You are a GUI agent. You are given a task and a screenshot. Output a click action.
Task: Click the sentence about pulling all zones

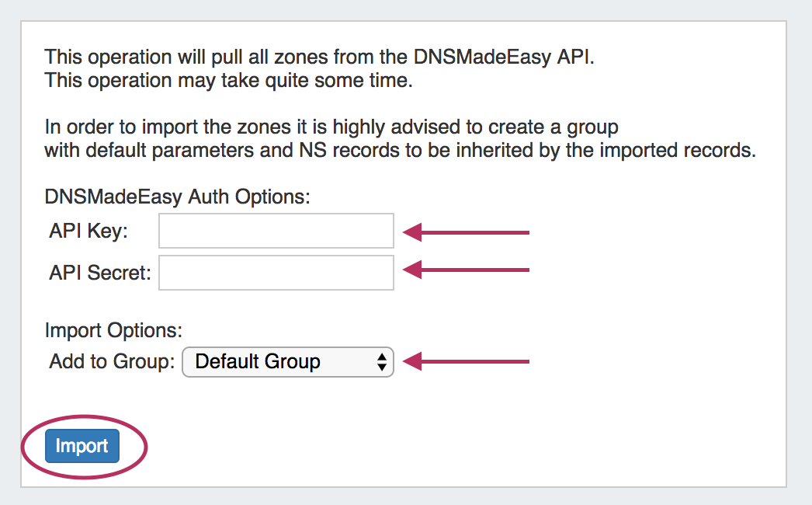coord(319,57)
